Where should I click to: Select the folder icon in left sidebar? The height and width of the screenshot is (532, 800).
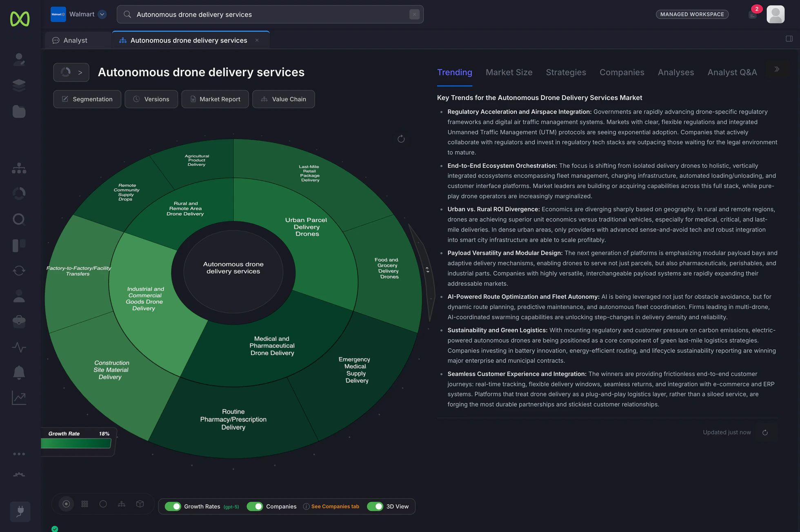tap(19, 111)
